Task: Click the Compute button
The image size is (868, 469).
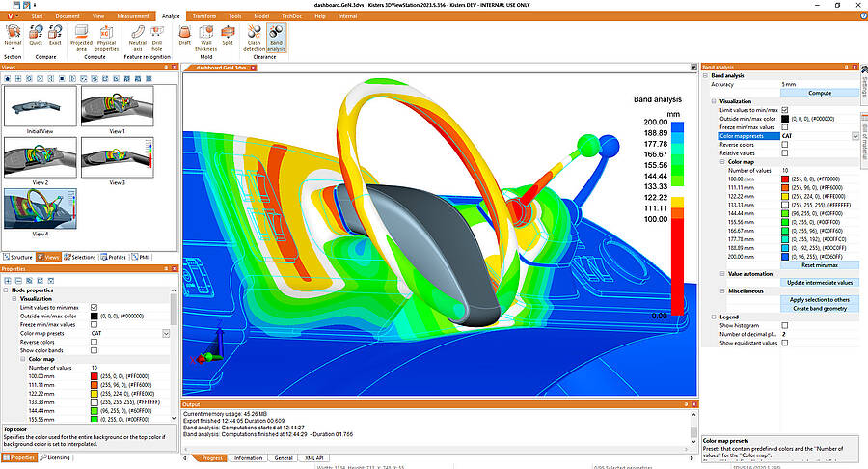Action: pyautogui.click(x=820, y=93)
